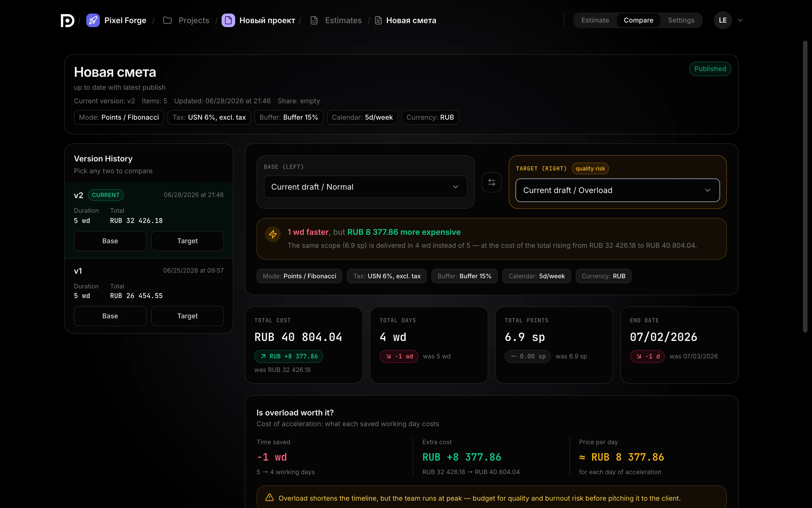Open Pixel Forge in the breadcrumb
The height and width of the screenshot is (508, 812).
point(125,21)
